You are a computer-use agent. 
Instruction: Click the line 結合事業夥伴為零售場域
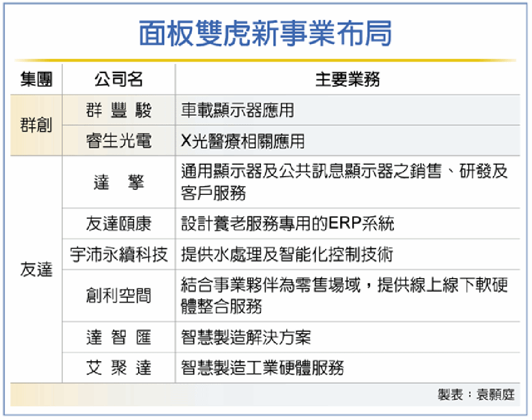270,284
